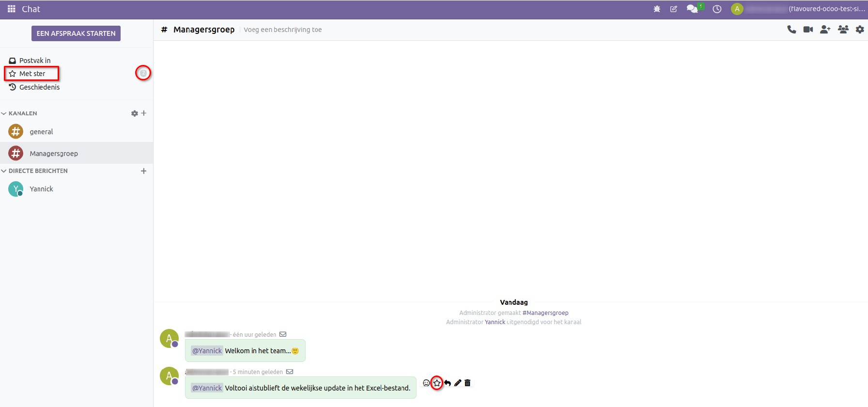
Task: Click the pencil-square icon in top bar
Action: pos(673,9)
